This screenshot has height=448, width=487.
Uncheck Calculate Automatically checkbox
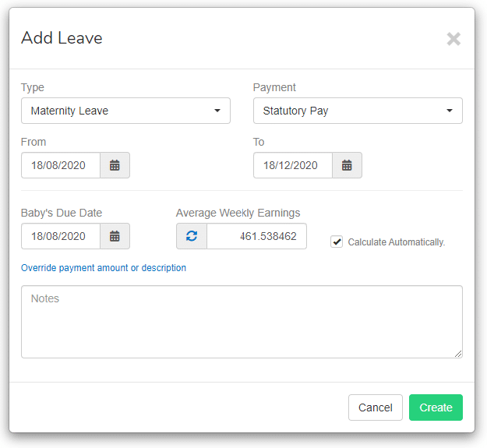(x=337, y=242)
